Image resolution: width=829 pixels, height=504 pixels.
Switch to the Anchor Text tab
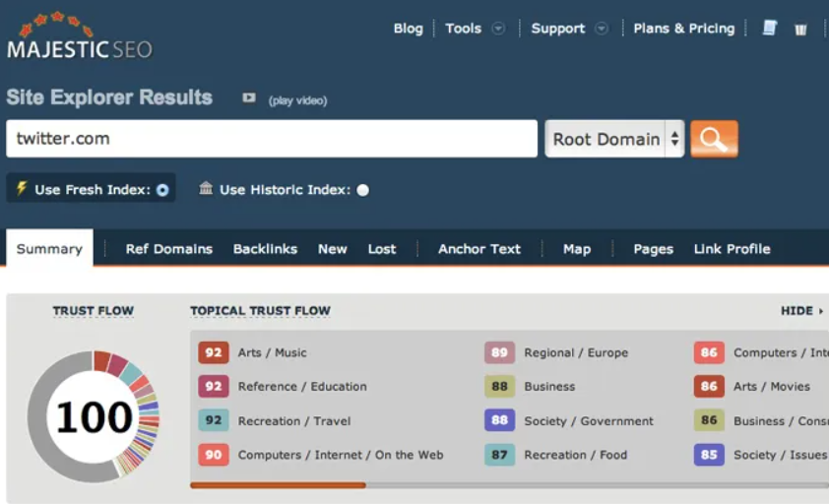click(x=478, y=249)
